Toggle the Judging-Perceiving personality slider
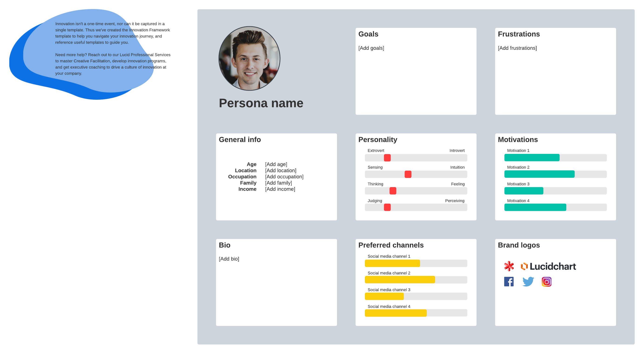Screen dimensions: 644x354 [387, 207]
